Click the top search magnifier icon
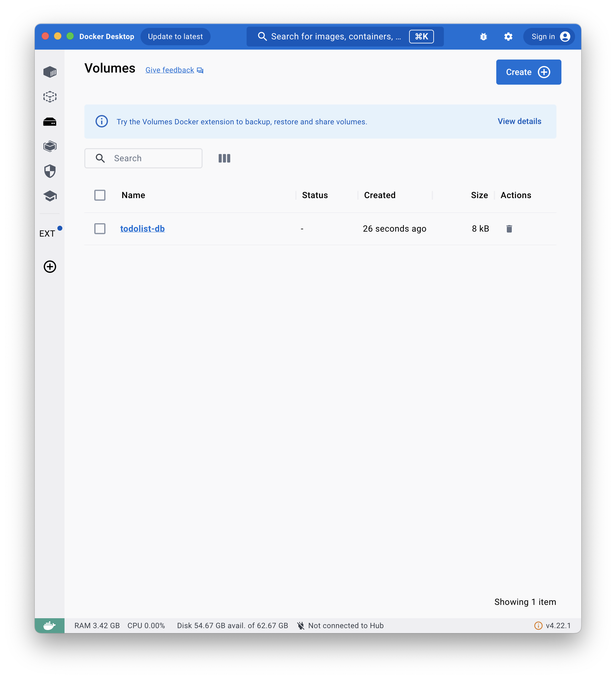 262,36
